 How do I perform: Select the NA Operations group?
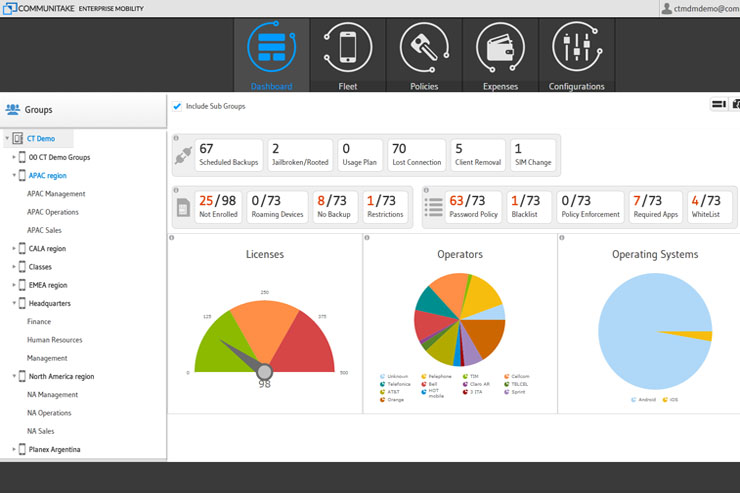[x=49, y=412]
